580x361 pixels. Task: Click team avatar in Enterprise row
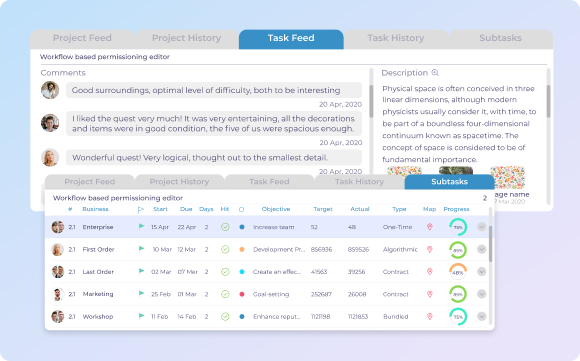pos(58,227)
